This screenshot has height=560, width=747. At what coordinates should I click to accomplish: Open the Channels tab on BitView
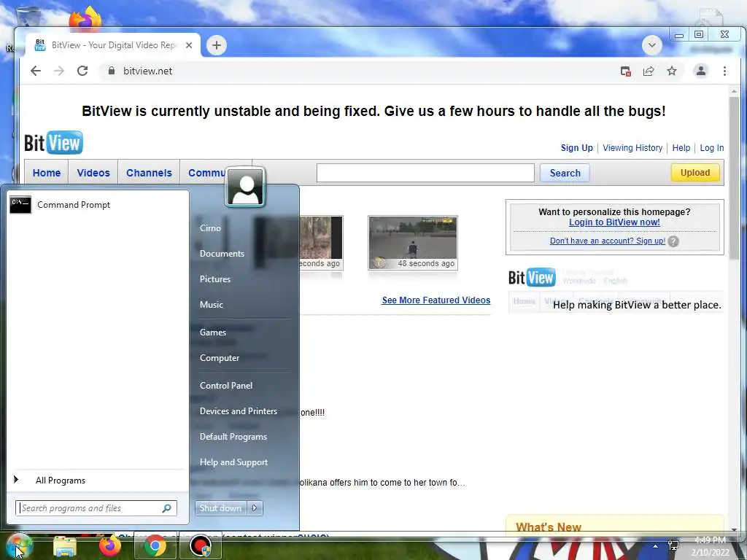149,173
